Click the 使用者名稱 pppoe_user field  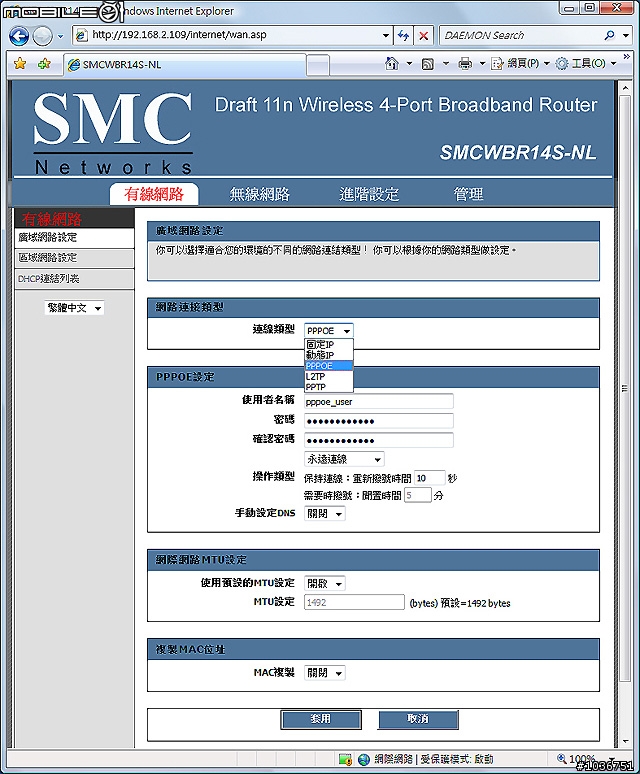[378, 402]
